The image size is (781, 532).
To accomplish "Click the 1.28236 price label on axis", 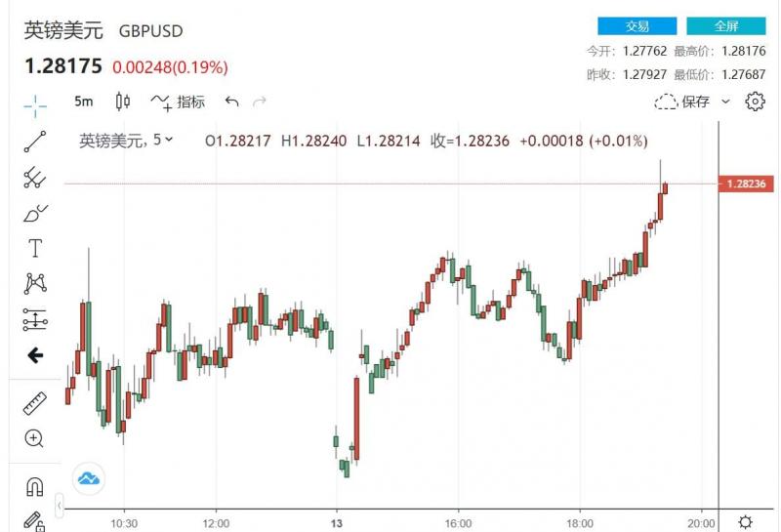I will [745, 184].
